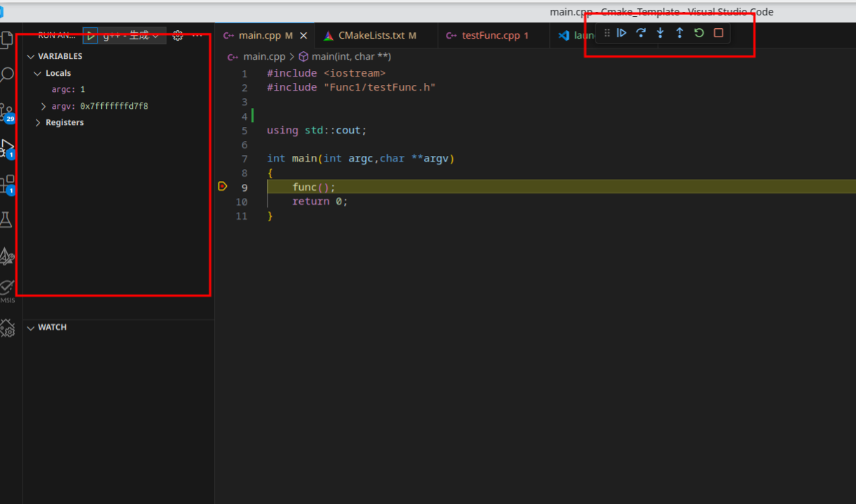The height and width of the screenshot is (504, 856).
Task: Collapse the VARIABLES section
Action: [x=31, y=56]
